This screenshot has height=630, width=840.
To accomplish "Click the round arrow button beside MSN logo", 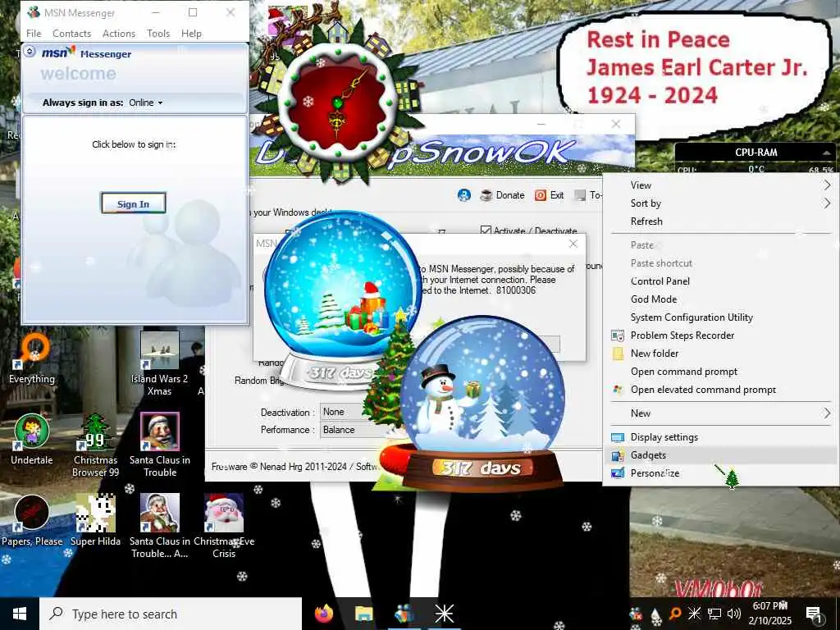I will pyautogui.click(x=30, y=52).
